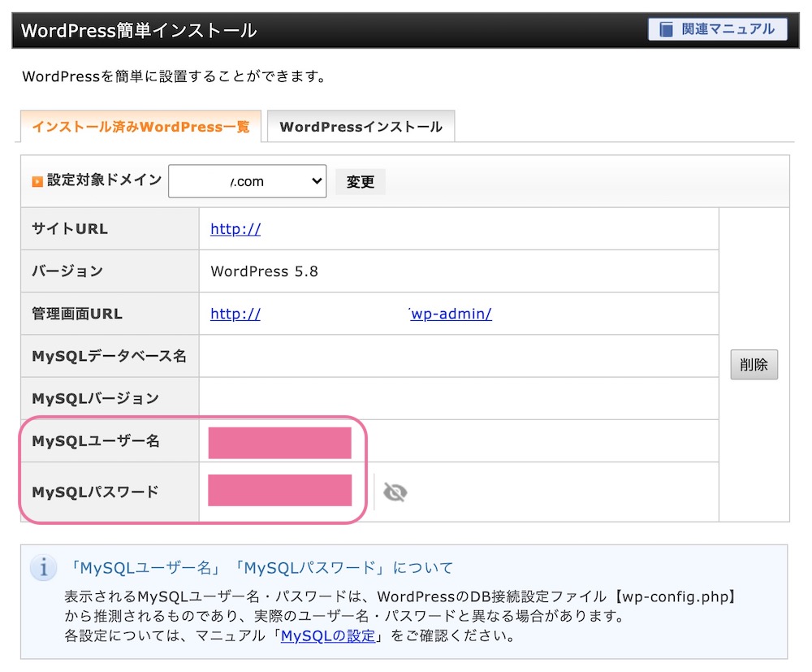Switch to インストール済みWordPress一覧 tab

(x=140, y=127)
